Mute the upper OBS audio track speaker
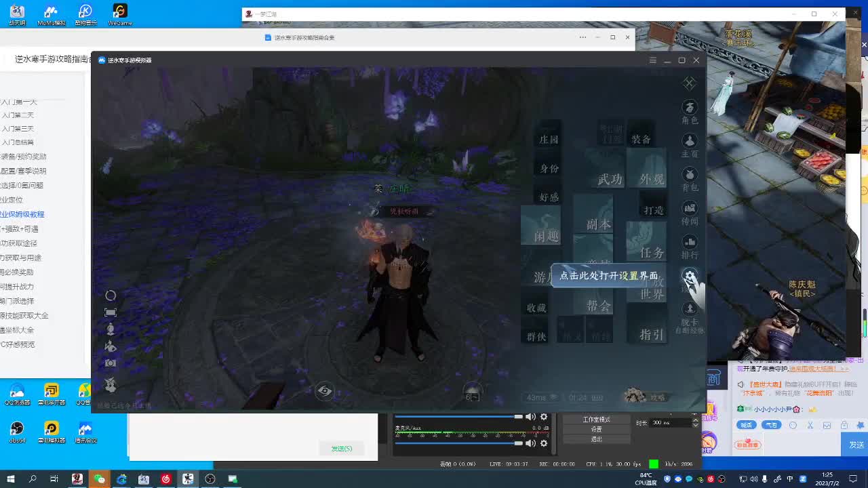This screenshot has width=868, height=488. pyautogui.click(x=530, y=417)
